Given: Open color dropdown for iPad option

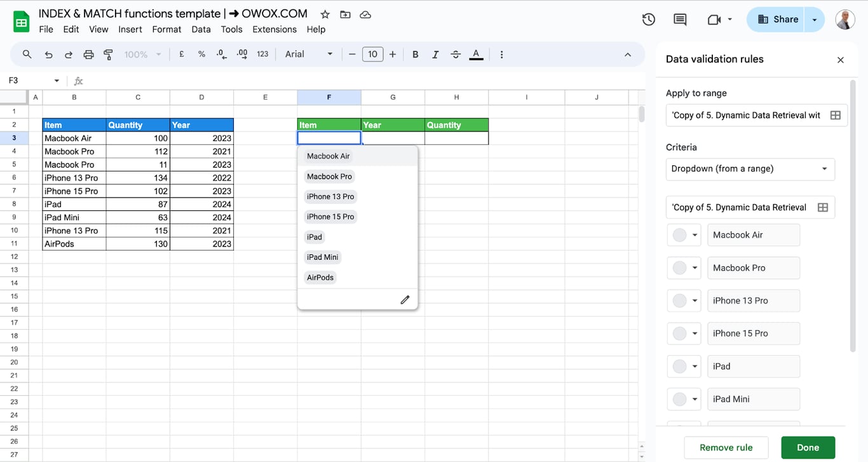Looking at the screenshot, I should [x=684, y=367].
